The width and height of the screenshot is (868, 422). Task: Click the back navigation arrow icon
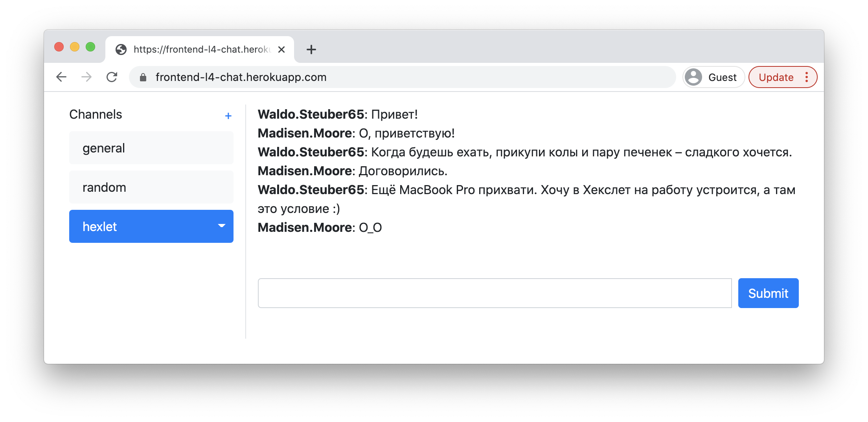[x=61, y=77]
